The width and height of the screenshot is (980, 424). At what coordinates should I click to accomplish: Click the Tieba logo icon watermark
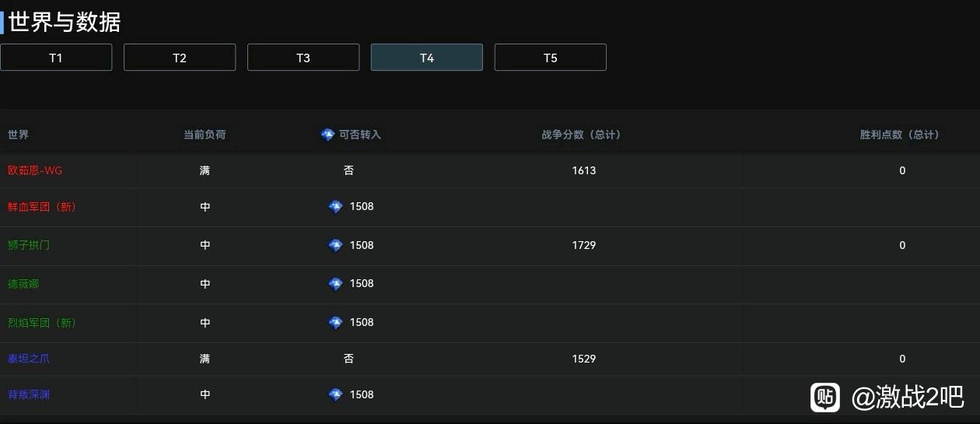pyautogui.click(x=825, y=397)
